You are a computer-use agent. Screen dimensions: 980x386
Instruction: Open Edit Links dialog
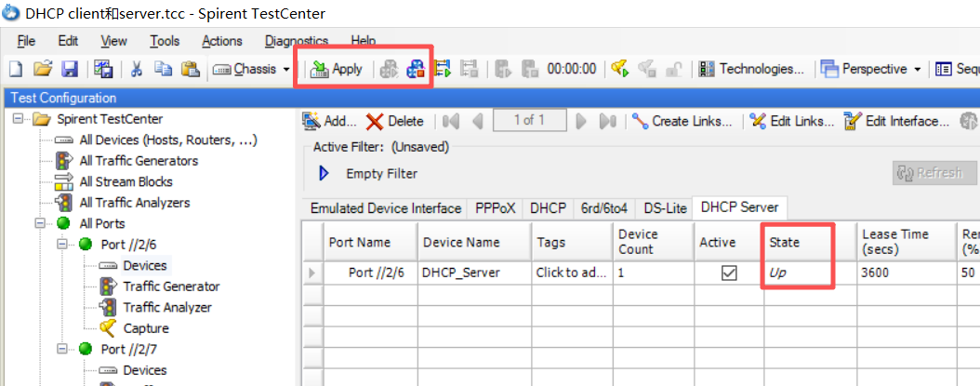tap(791, 121)
